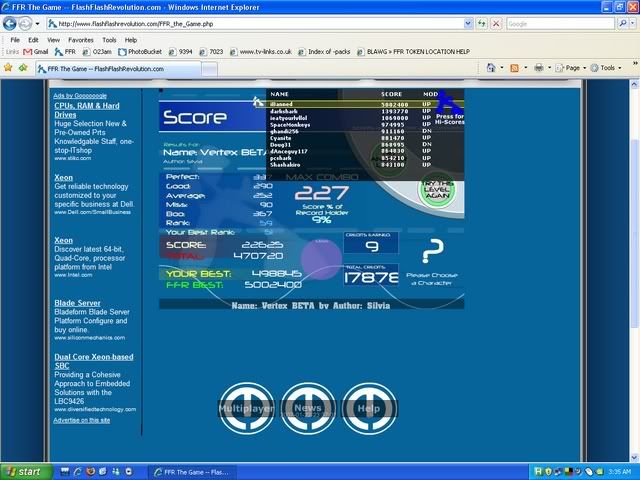The height and width of the screenshot is (480, 640).
Task: Click the Advertise on this site link
Action: click(x=82, y=420)
